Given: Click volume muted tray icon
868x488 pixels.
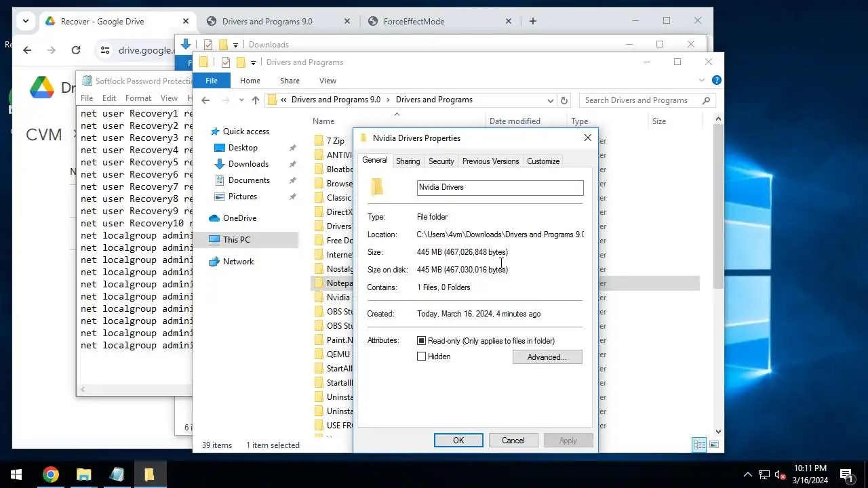Looking at the screenshot, I should point(781,474).
